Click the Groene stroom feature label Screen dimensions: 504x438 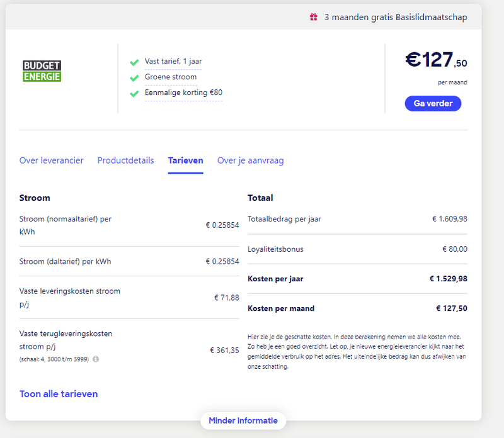click(x=171, y=77)
